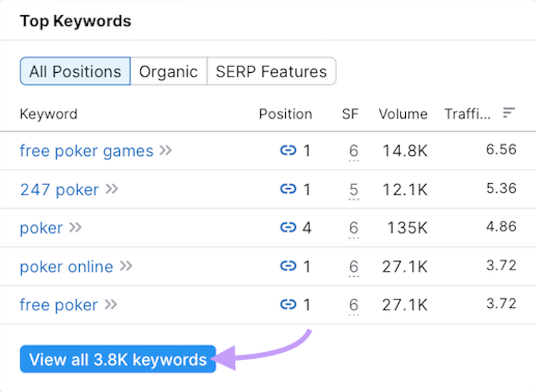Viewport: 536px width, 392px height.
Task: Expand the SF value in the 'free poker' row
Action: pos(354,305)
